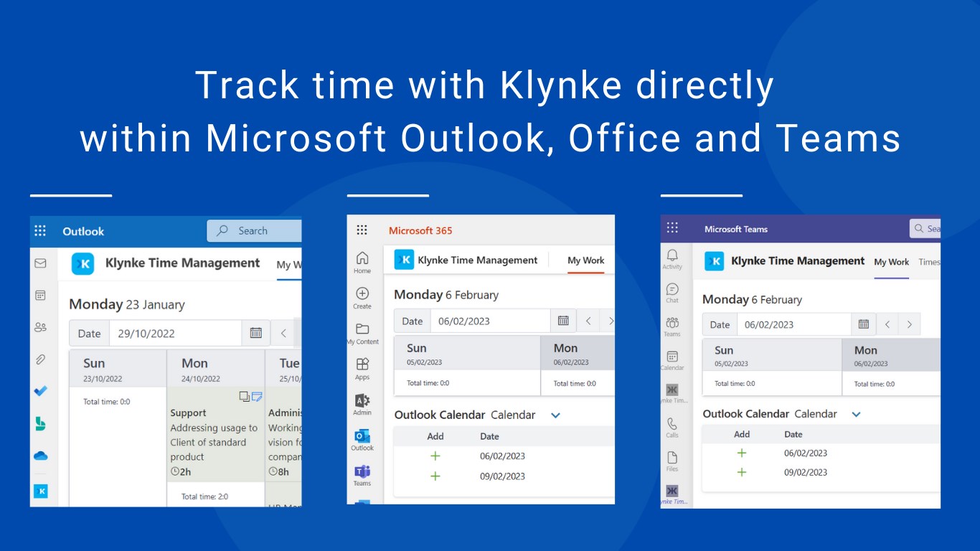980x551 pixels.
Task: Go to next week in Teams panel
Action: coord(909,324)
